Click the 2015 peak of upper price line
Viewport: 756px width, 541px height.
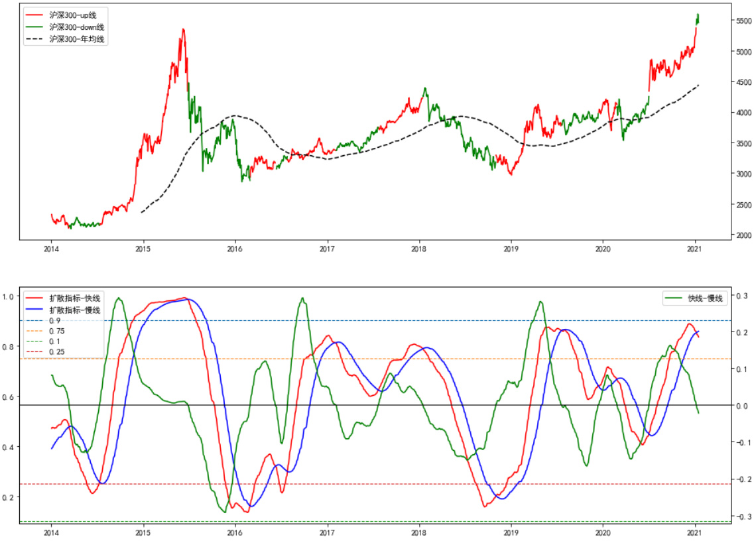182,29
